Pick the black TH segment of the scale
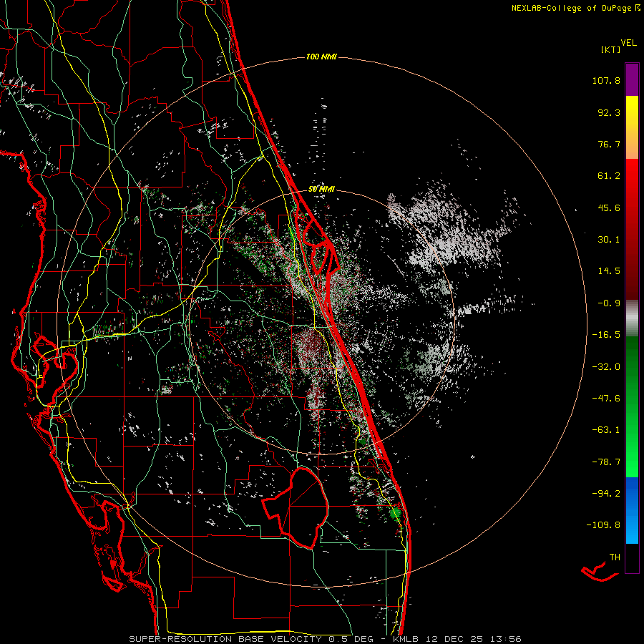The height and width of the screenshot is (644, 644). [x=632, y=557]
